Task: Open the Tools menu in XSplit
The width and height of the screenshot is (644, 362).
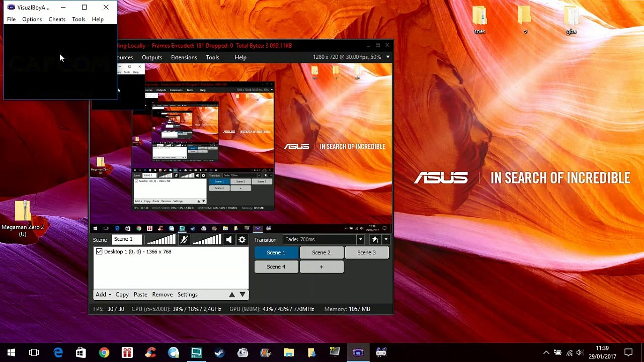Action: coord(212,57)
